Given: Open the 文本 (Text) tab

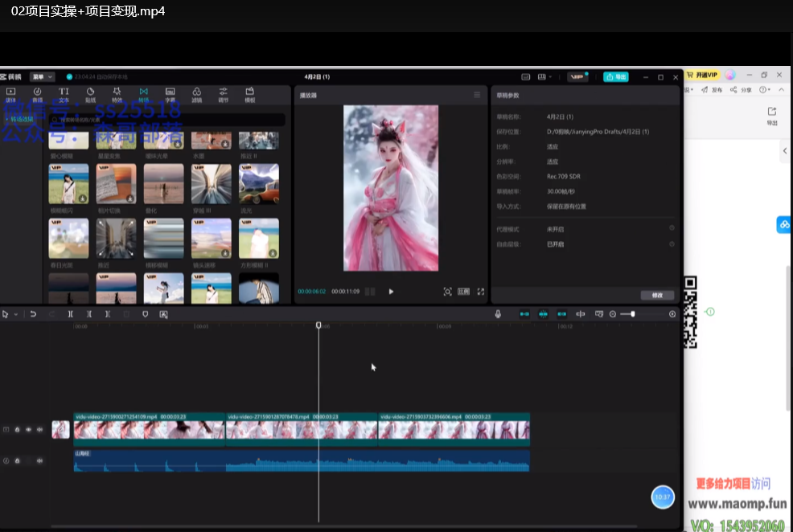Looking at the screenshot, I should pos(64,95).
